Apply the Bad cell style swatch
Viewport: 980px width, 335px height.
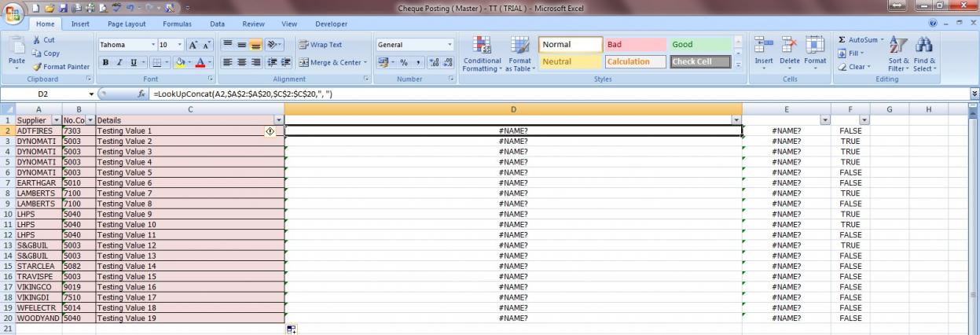(x=634, y=45)
